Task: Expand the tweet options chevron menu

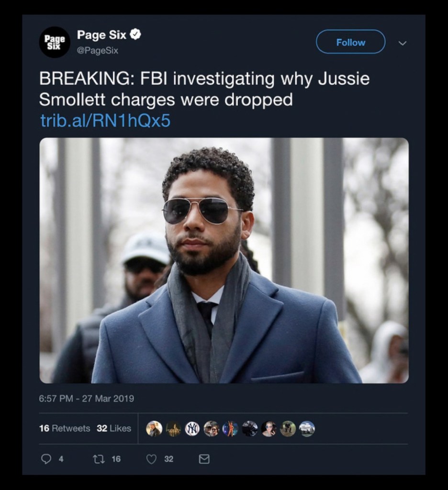Action: 403,43
